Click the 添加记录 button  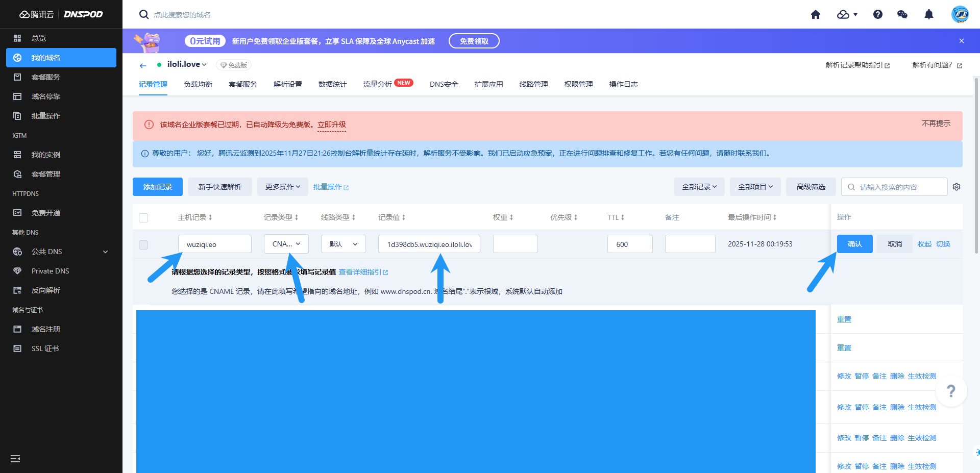pos(157,187)
